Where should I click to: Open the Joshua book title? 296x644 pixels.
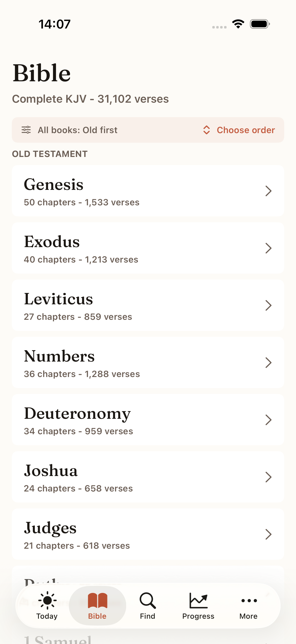[x=51, y=471]
